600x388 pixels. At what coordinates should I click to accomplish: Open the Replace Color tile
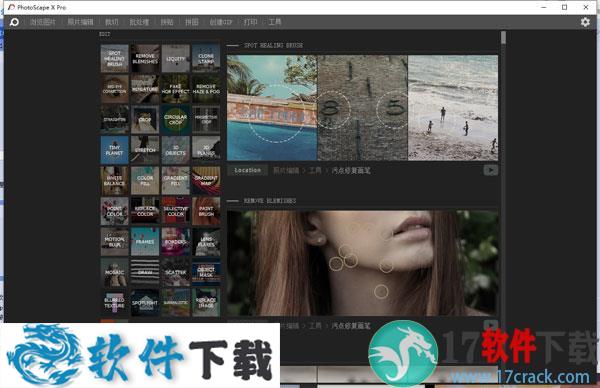pyautogui.click(x=145, y=211)
